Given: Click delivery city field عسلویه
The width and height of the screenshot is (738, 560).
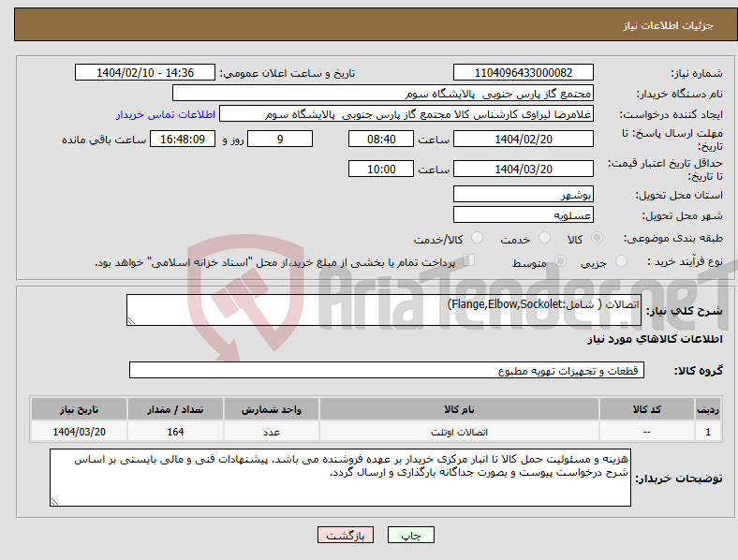Looking at the screenshot, I should coord(523,215).
